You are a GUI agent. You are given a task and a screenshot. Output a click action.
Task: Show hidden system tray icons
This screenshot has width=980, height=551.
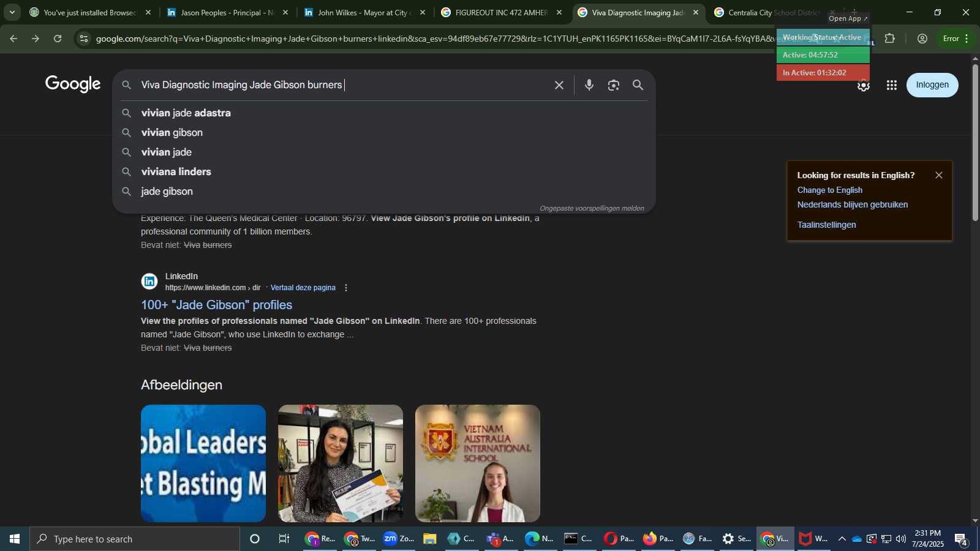842,539
